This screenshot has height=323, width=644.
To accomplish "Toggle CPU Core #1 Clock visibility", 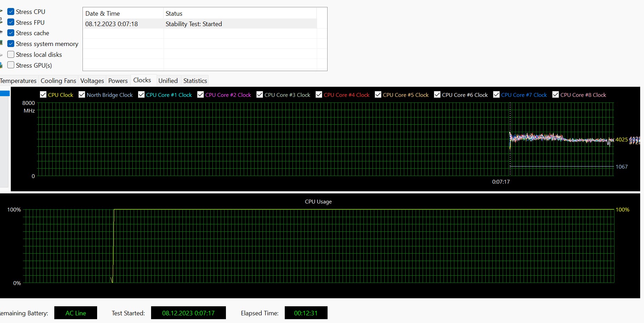I will point(141,95).
